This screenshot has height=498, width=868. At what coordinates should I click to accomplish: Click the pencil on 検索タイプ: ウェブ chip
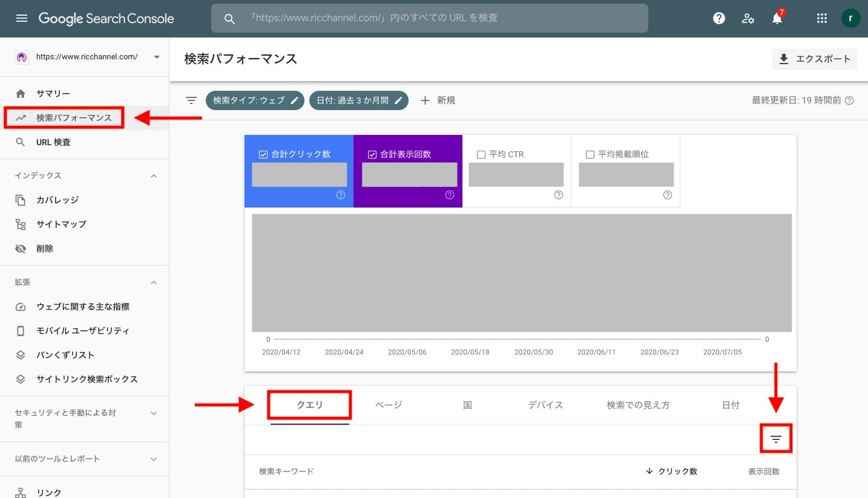click(x=294, y=100)
